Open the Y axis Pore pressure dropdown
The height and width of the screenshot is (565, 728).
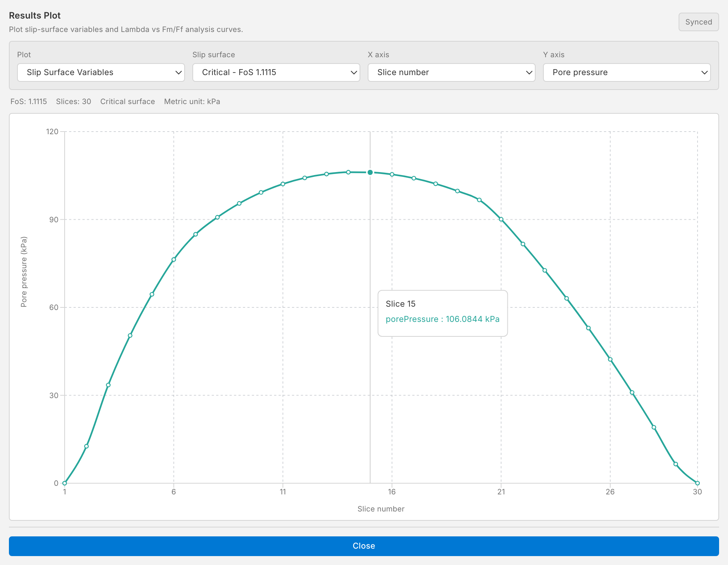627,72
